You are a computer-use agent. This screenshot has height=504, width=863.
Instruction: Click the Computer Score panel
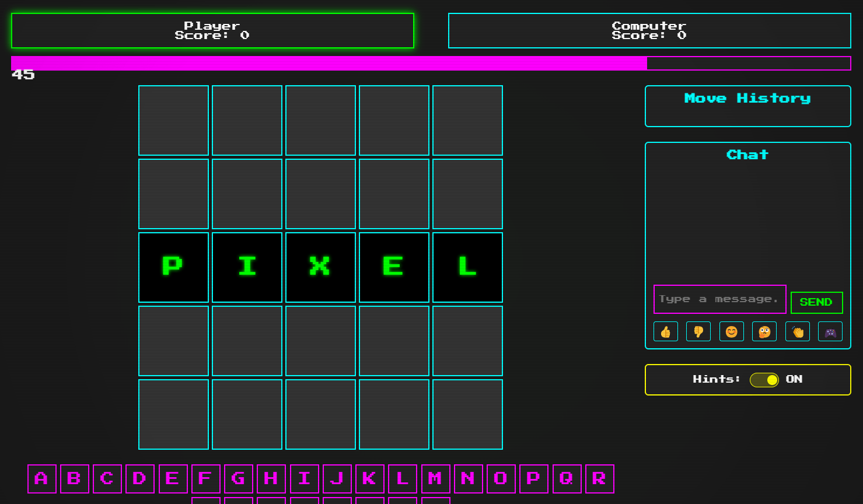point(649,30)
